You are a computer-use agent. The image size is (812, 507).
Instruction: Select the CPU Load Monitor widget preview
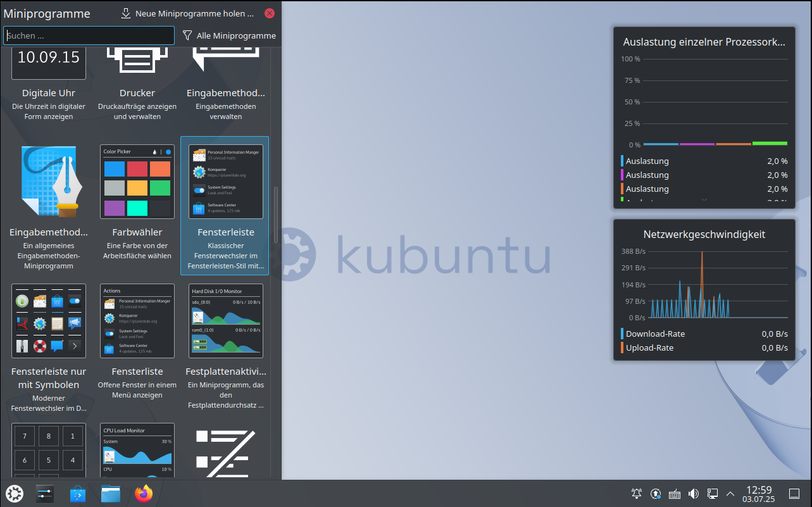pos(137,449)
